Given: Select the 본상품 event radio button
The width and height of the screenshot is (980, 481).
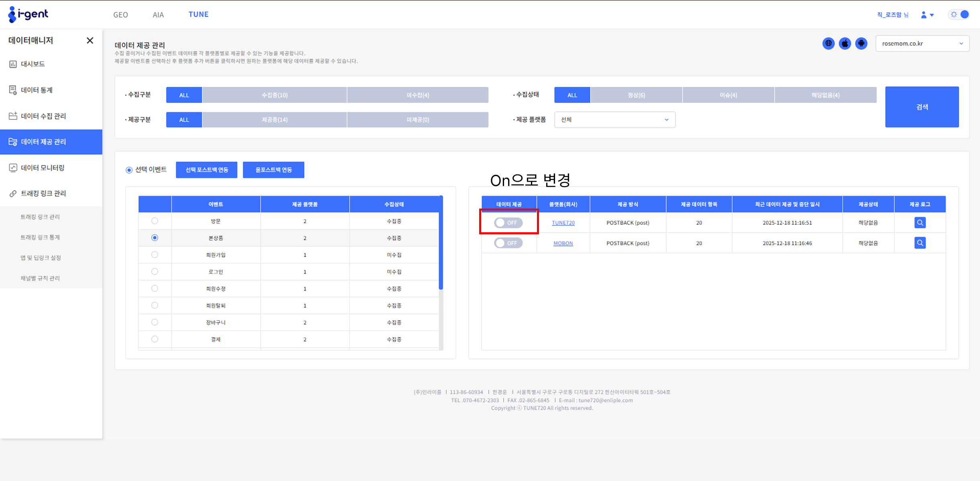Looking at the screenshot, I should [155, 238].
